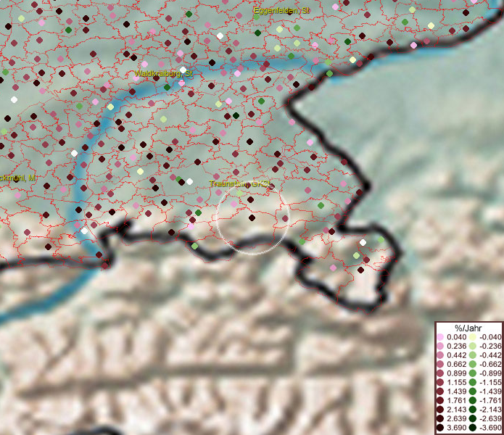504x435 pixels.
Task: Click the 0.899 legend swatch
Action: tap(440, 373)
